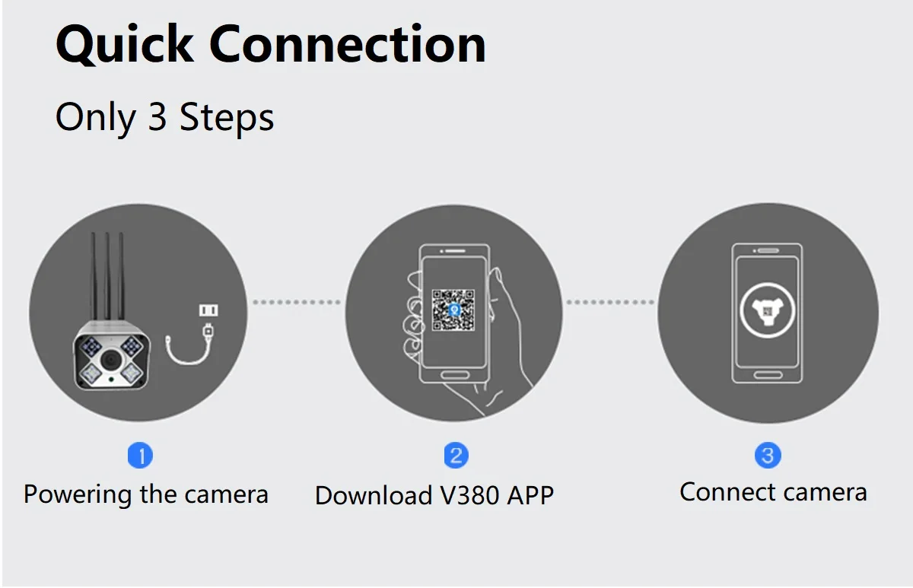Screen dimensions: 913x588
Task: Tap the circular camera app icon on phone
Action: point(767,310)
